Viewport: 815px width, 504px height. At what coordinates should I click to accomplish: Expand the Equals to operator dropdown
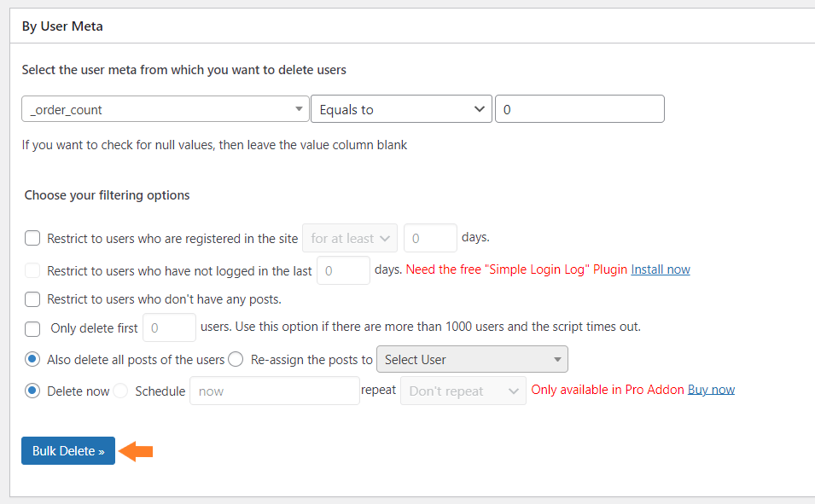(401, 109)
